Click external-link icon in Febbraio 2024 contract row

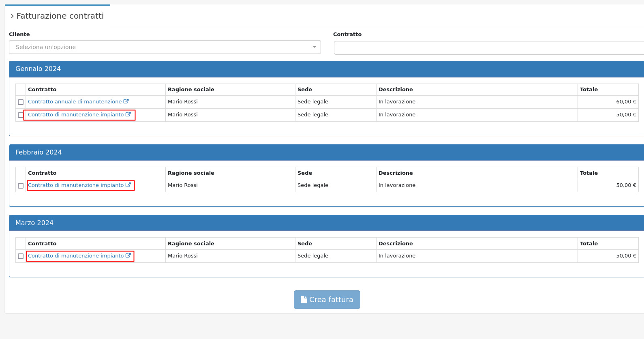click(x=128, y=185)
